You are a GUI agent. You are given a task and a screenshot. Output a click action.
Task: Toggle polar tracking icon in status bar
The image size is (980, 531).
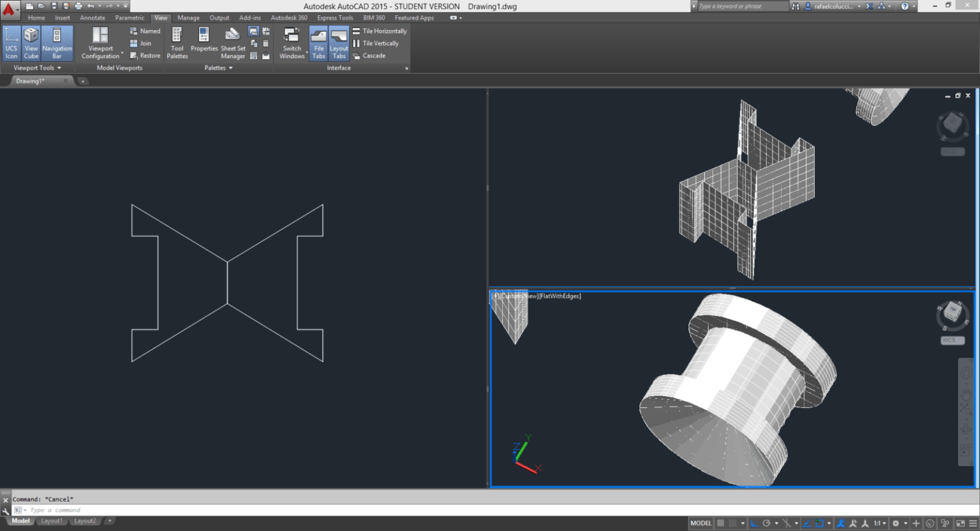click(766, 523)
